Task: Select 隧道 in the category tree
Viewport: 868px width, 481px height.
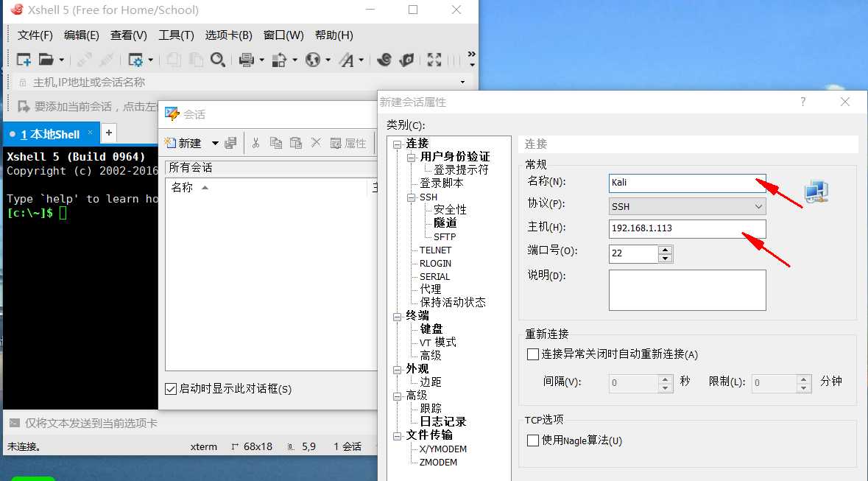Action: 445,222
